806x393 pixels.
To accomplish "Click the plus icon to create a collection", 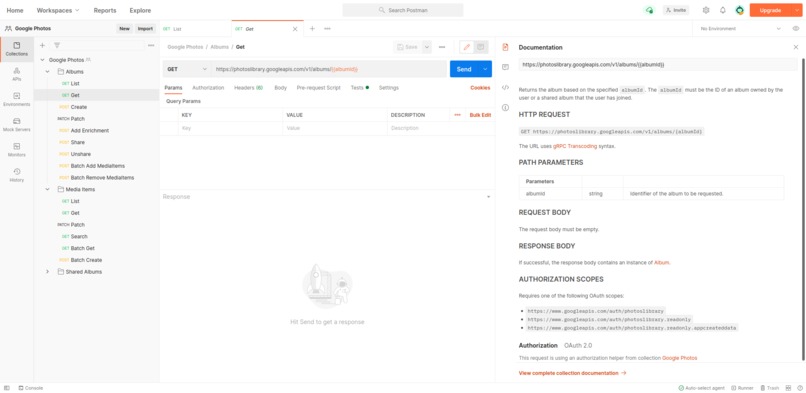I will pos(42,45).
